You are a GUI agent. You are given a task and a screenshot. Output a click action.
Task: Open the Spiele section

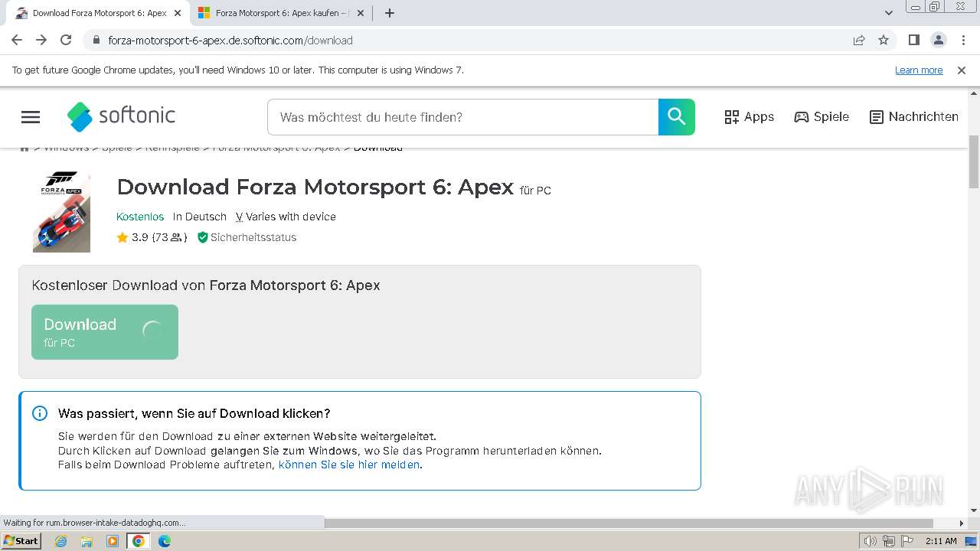pyautogui.click(x=822, y=117)
